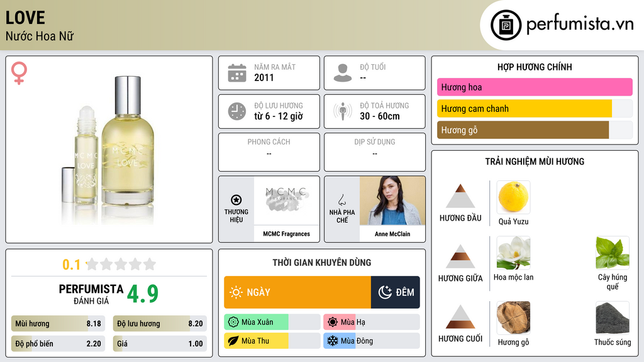
Task: Open the Hoa mộc lan note image
Action: coord(513,253)
